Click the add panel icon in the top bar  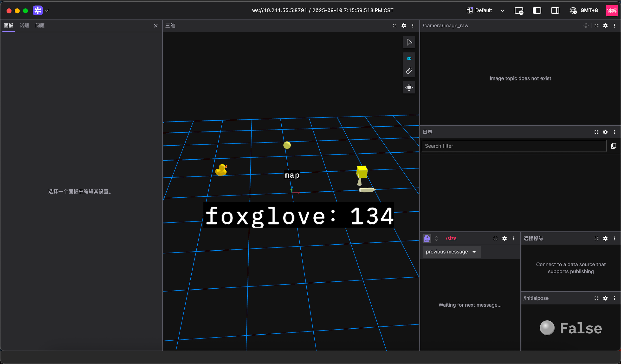pyautogui.click(x=519, y=11)
